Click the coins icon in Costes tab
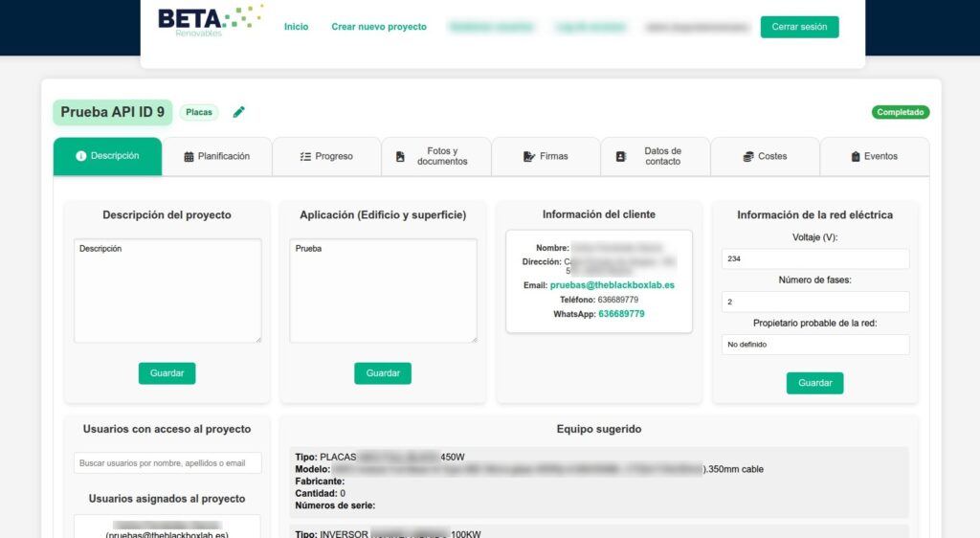 pos(748,156)
